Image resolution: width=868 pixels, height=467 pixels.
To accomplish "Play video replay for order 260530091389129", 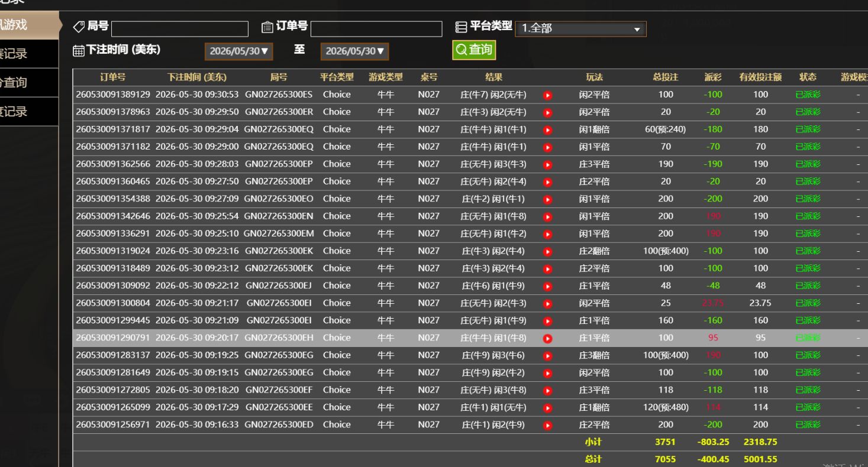I will (x=548, y=95).
